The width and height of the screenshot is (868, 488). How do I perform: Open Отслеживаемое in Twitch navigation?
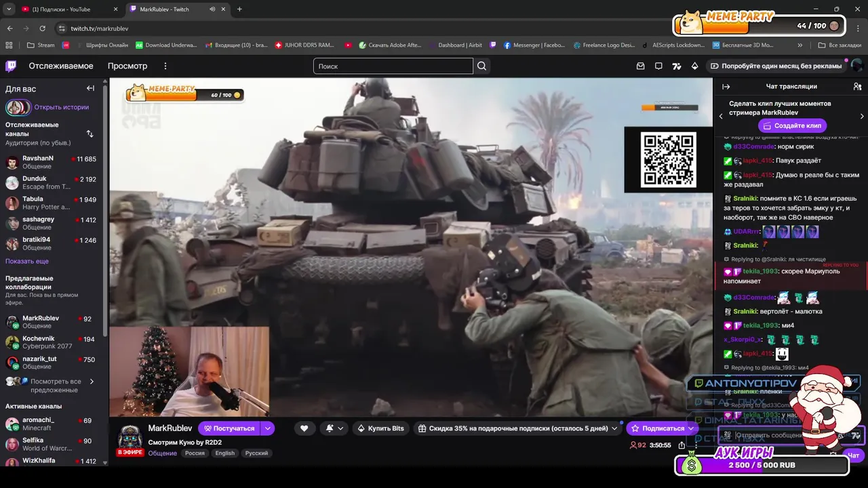coord(61,66)
